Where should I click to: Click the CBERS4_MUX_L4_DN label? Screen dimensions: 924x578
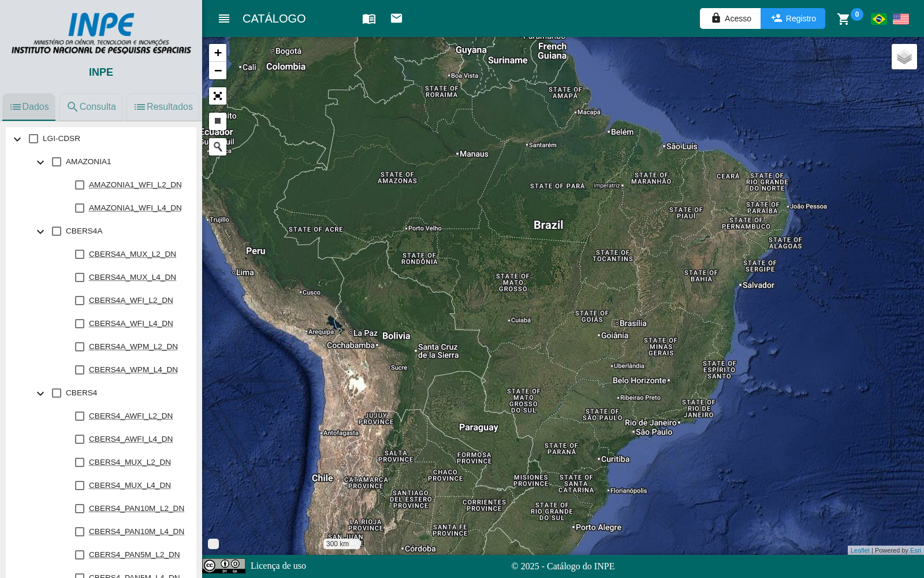point(130,486)
